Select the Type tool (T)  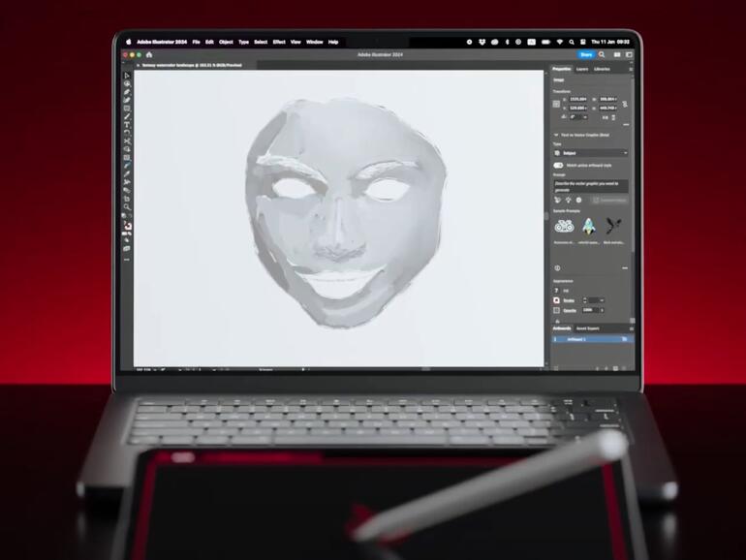tap(127, 125)
